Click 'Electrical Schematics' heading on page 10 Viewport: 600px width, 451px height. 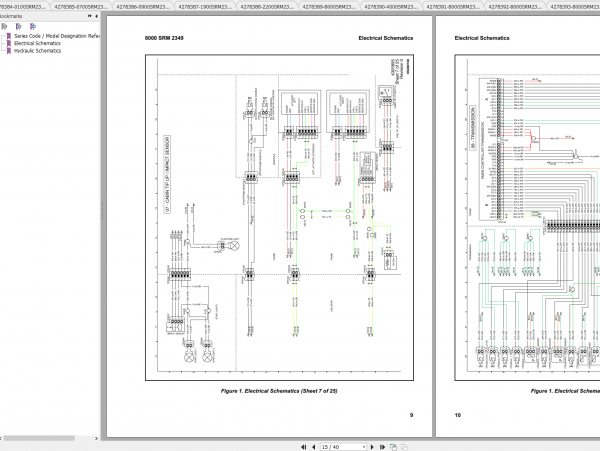[x=482, y=38]
